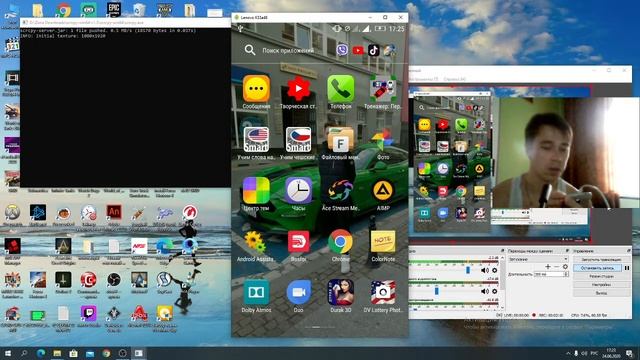The height and width of the screenshot is (360, 640).
Task: Open the DV Lottery Photo app
Action: (x=382, y=292)
